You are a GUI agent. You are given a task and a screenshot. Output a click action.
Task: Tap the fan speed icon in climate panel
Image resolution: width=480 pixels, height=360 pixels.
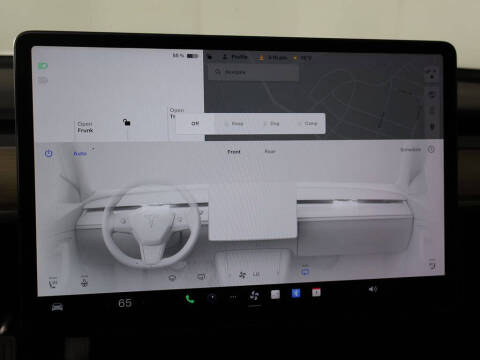pos(242,275)
